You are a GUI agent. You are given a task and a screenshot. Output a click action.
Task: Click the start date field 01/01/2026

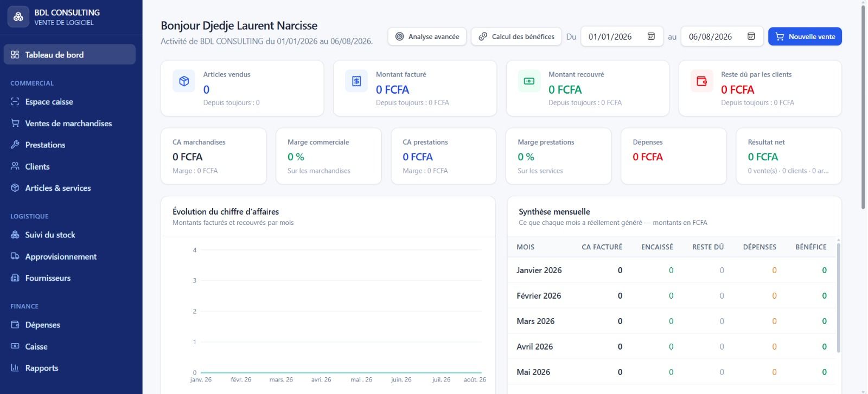(622, 36)
